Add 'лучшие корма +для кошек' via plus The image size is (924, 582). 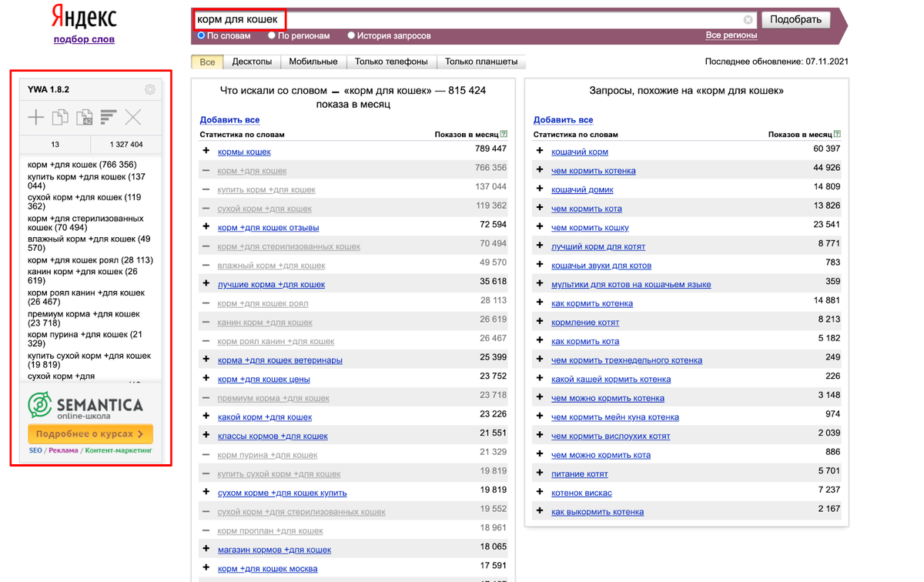[x=206, y=283]
